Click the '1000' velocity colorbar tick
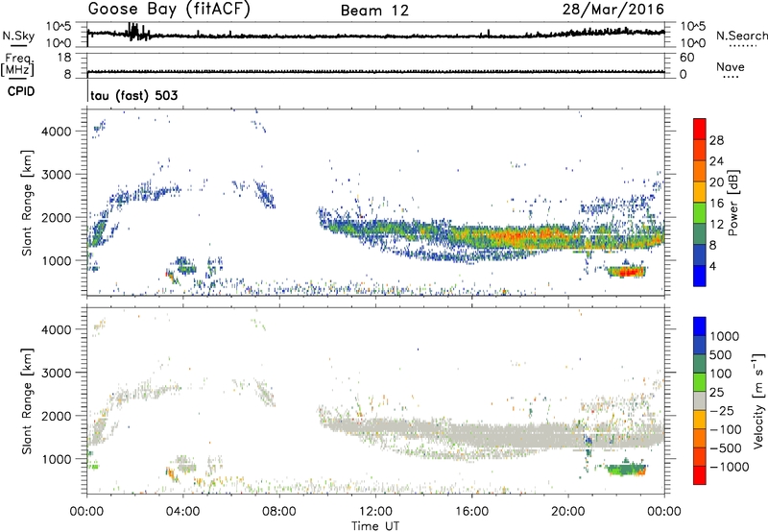Screen dimensions: 768x532 coord(725,336)
